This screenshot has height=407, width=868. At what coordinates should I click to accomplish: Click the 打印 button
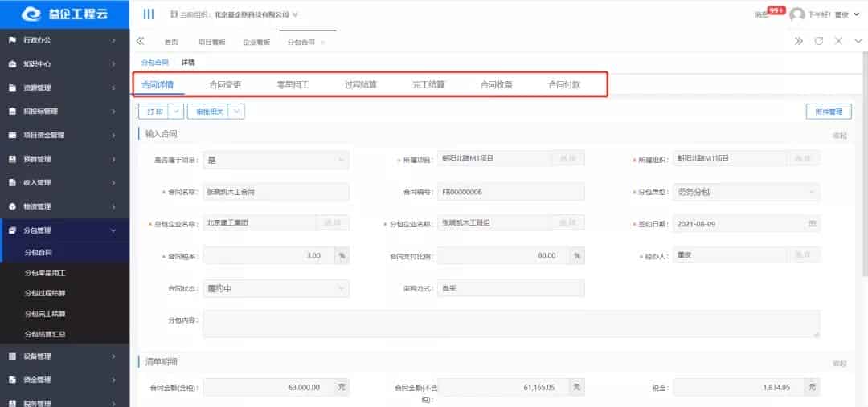point(154,112)
